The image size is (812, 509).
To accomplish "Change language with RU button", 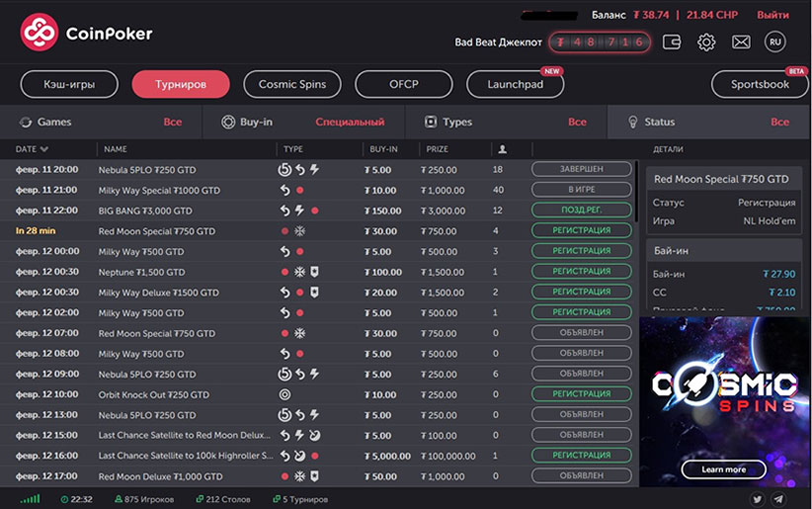I will pyautogui.click(x=775, y=42).
